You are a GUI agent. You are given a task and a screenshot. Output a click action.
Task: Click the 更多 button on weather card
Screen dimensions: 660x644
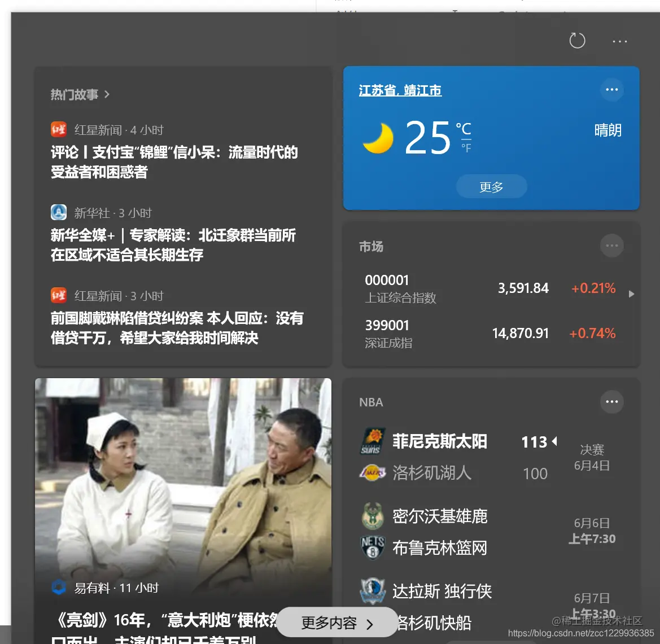(491, 186)
